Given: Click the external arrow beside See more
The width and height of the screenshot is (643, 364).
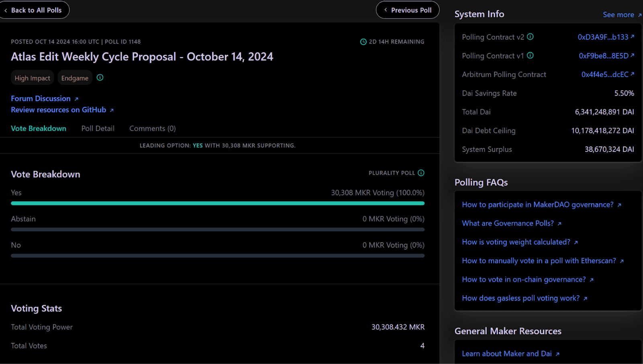Looking at the screenshot, I should (639, 15).
